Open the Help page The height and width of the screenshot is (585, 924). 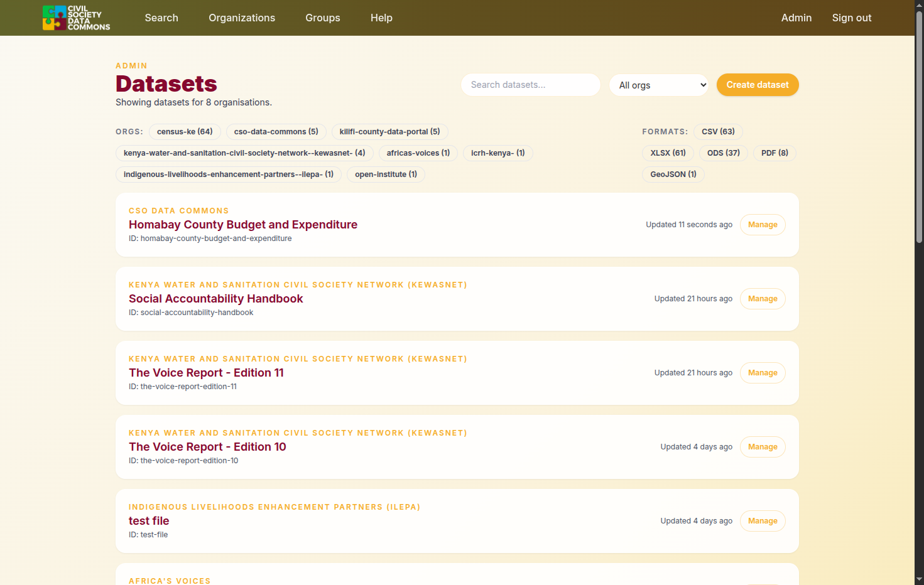[x=381, y=18]
